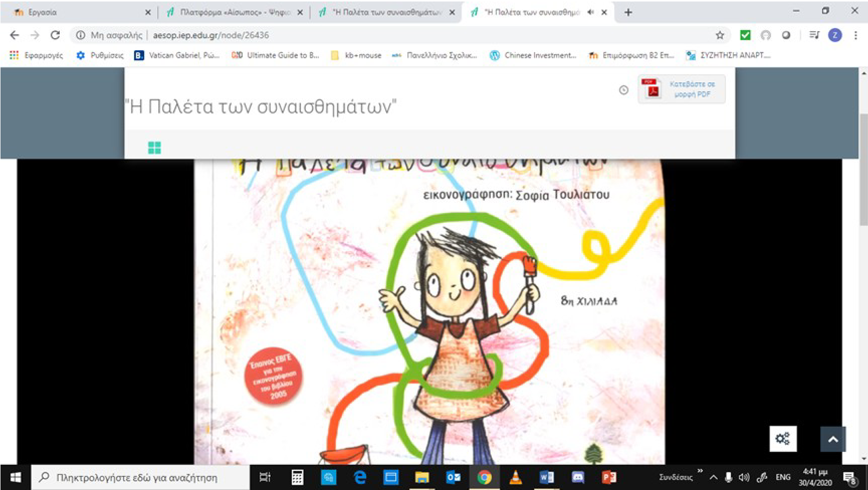868x490 pixels.
Task: Close the Πλατφόρμα «Αίσωπος» tab
Action: click(300, 13)
